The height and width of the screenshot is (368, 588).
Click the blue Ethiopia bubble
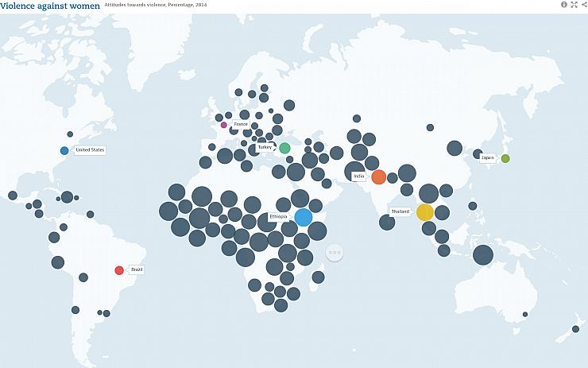click(x=303, y=217)
